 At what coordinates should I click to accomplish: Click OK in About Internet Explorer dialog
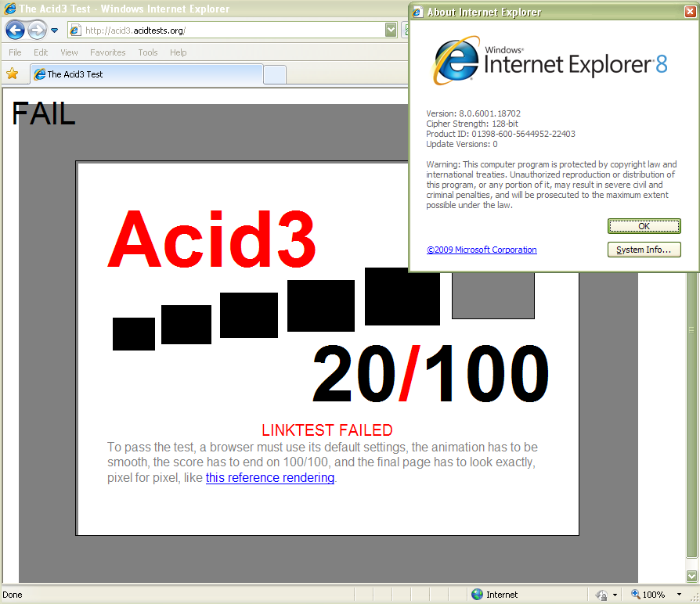coord(644,226)
